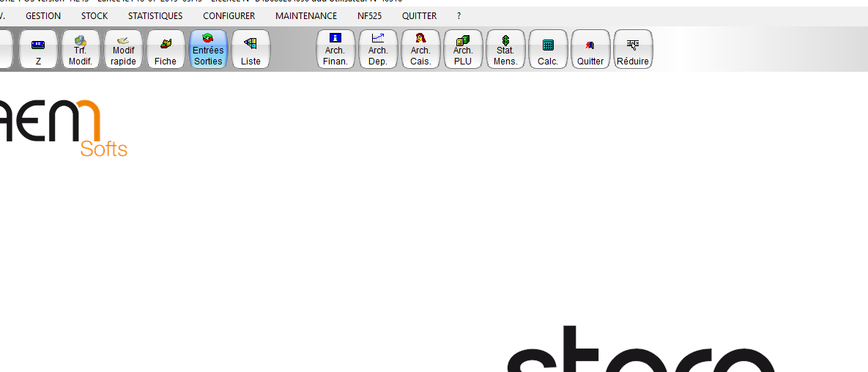Open the CONFIGURER menu
Image resolution: width=868 pixels, height=372 pixels.
pos(229,16)
